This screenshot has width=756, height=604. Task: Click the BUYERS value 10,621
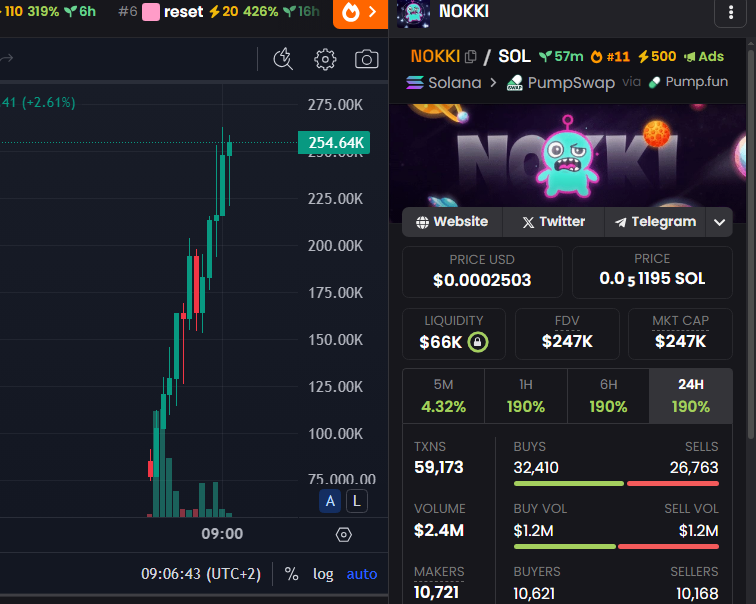pos(534,593)
